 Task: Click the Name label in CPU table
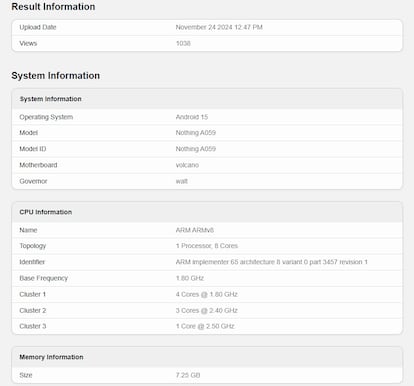coord(28,230)
